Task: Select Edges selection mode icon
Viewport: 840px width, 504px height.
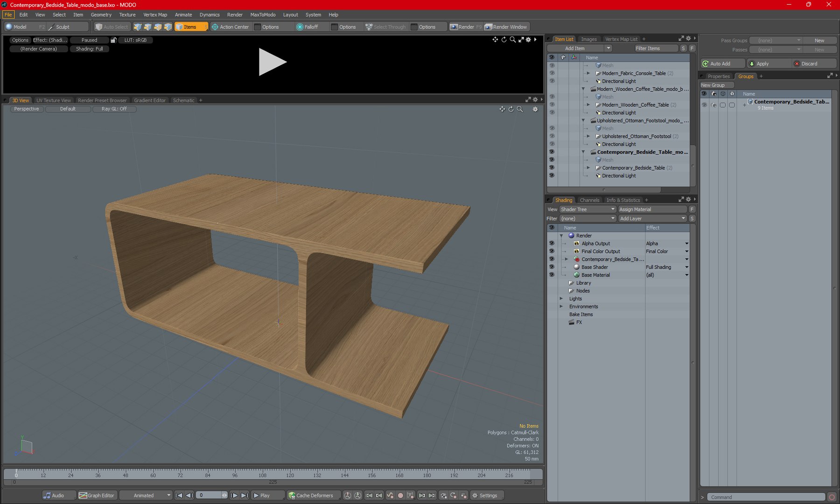Action: 147,27
